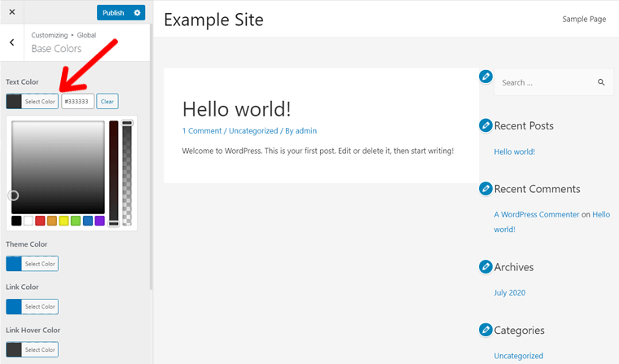Open the Sample Page menu item
The height and width of the screenshot is (364, 619).
[584, 19]
